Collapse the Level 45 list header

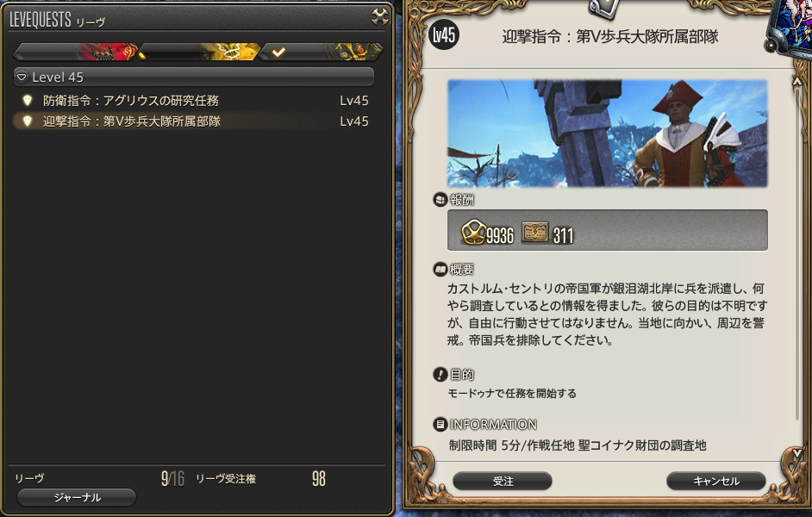[x=194, y=77]
